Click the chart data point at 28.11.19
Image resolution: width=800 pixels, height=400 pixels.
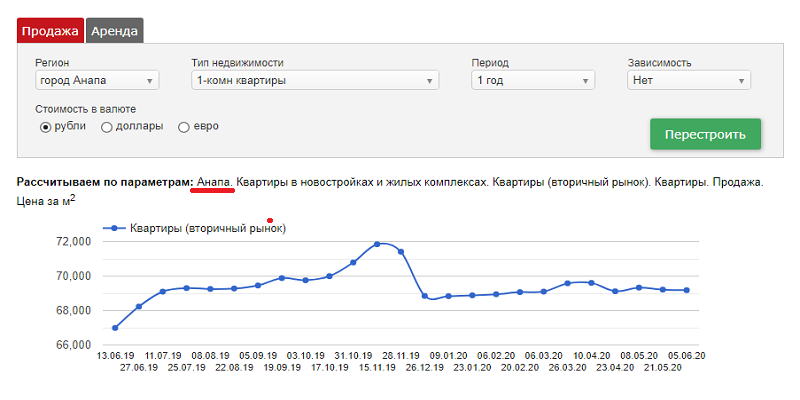click(401, 252)
